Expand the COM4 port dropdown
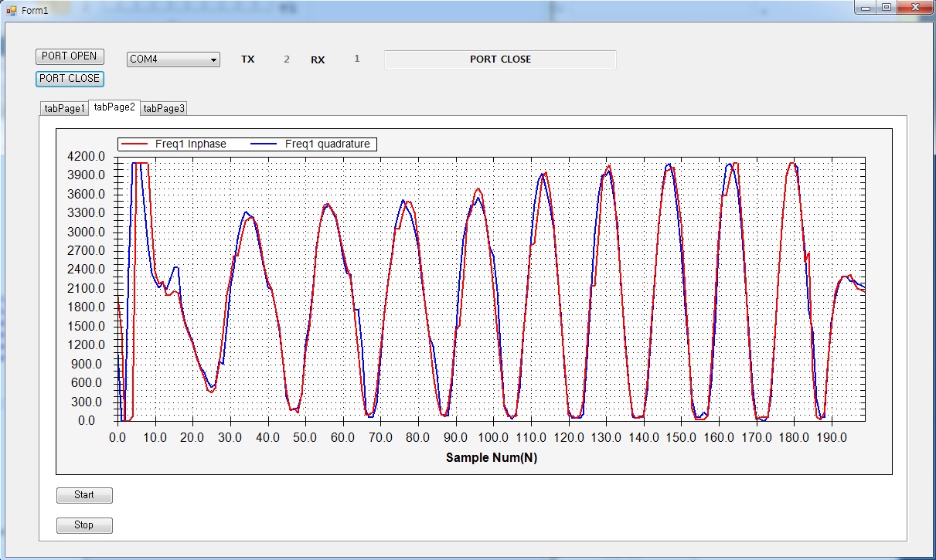Viewport: 936px width, 560px height. 213,59
